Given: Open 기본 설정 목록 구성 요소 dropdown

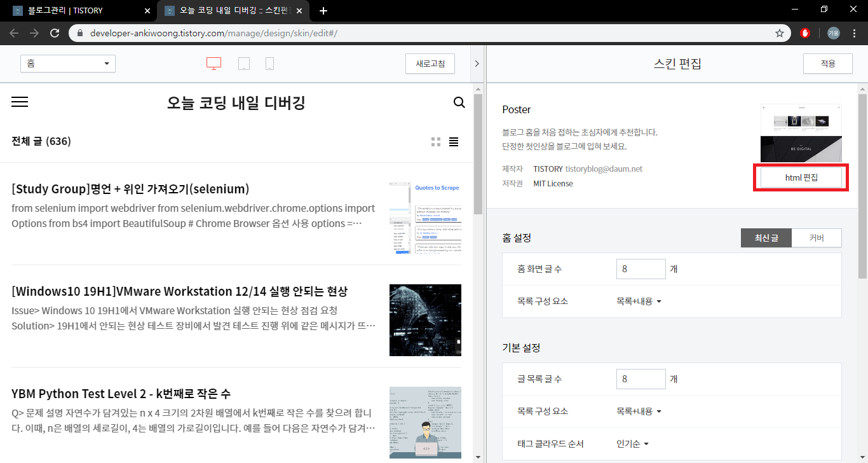Looking at the screenshot, I should 639,411.
